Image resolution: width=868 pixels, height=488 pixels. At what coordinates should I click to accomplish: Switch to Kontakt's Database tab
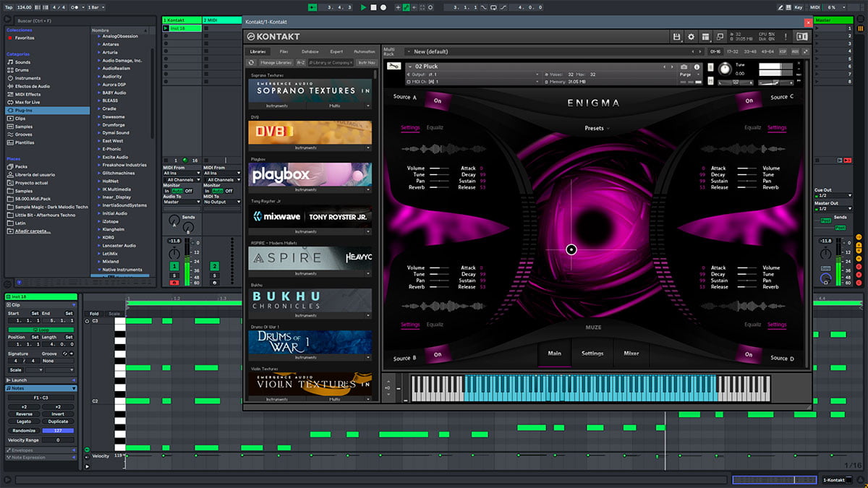click(310, 52)
